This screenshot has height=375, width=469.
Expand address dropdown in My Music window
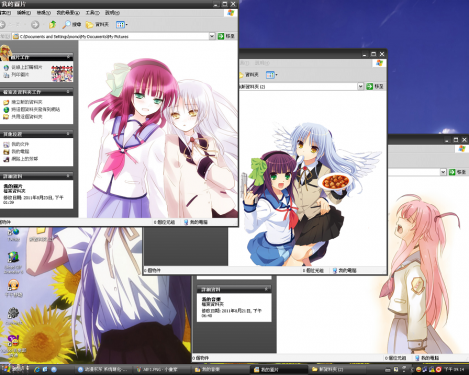pyautogui.click(x=443, y=172)
